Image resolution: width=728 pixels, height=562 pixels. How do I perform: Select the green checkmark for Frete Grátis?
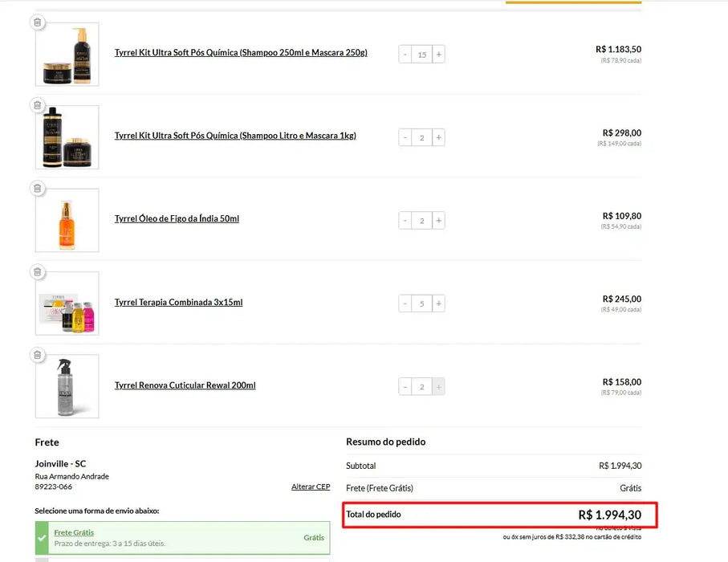tap(42, 537)
